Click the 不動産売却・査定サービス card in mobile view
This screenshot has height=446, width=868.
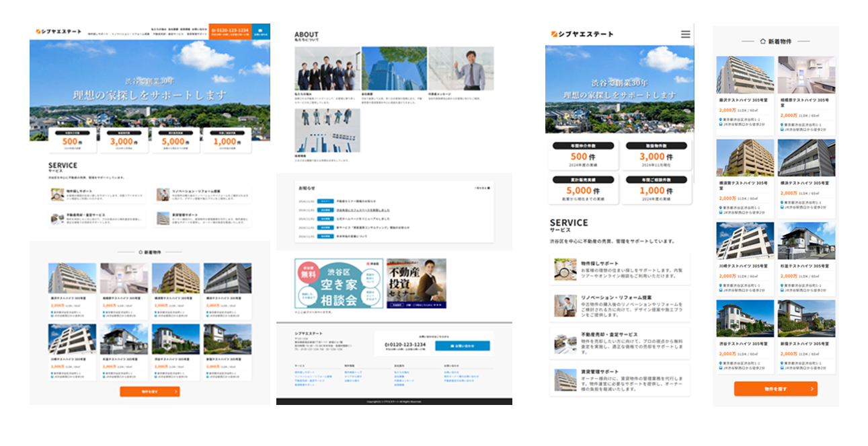620,342
